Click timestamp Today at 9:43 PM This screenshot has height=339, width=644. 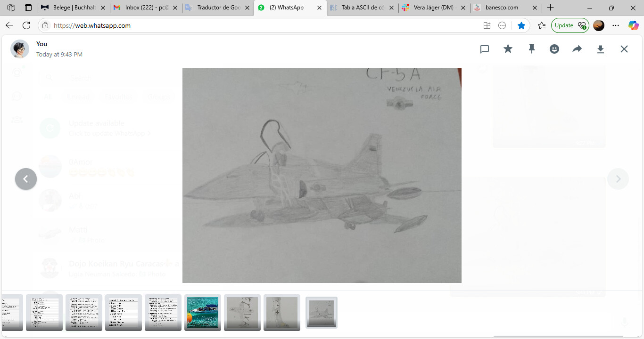59,55
